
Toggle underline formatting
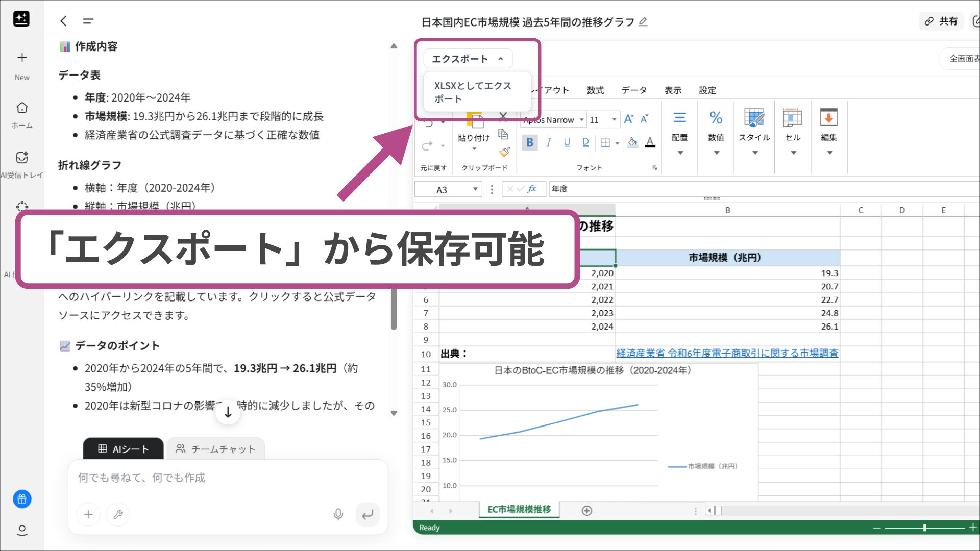(x=567, y=143)
